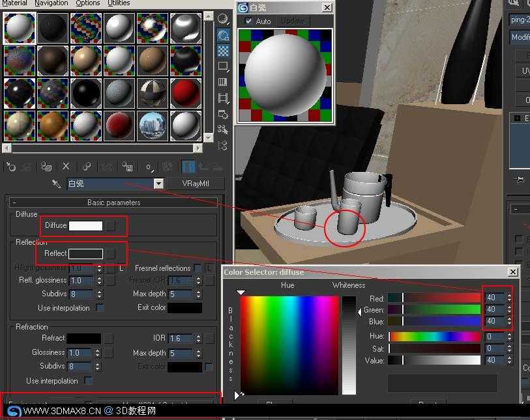
Task: Click the Reset Map/Mtl X icon
Action: pyautogui.click(x=65, y=167)
